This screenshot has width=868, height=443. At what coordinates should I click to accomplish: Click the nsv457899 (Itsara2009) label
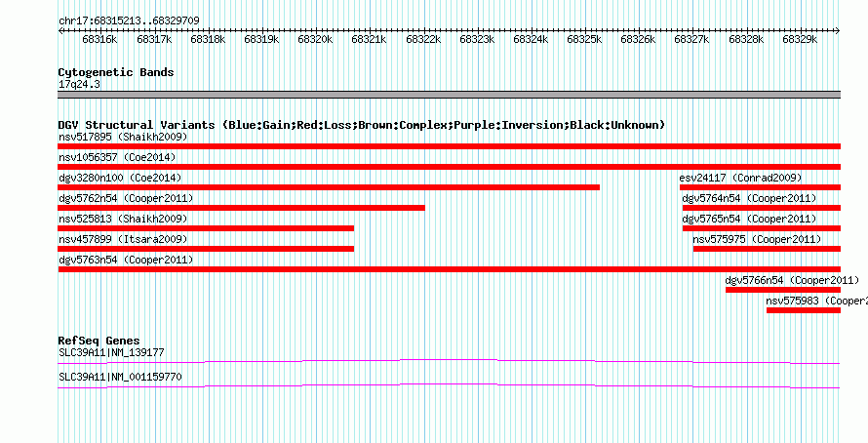123,239
